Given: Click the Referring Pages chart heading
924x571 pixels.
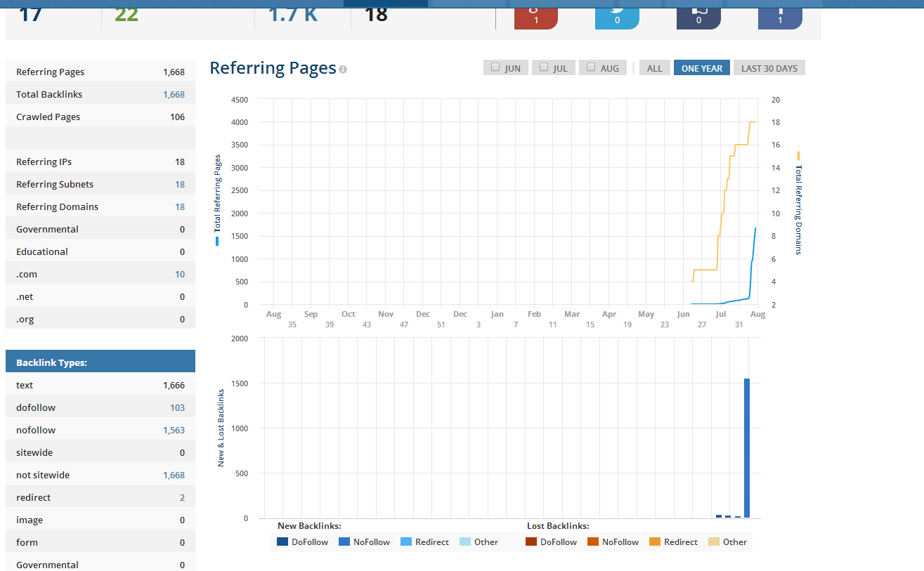Looking at the screenshot, I should coord(273,67).
